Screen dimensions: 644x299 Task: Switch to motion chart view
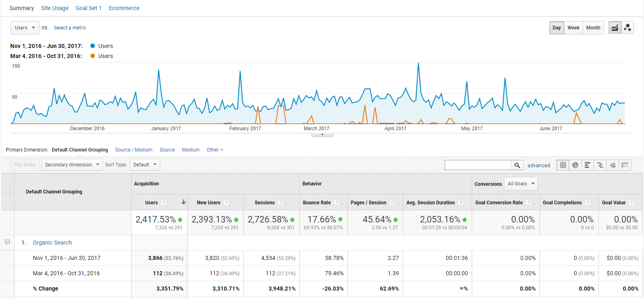[627, 28]
